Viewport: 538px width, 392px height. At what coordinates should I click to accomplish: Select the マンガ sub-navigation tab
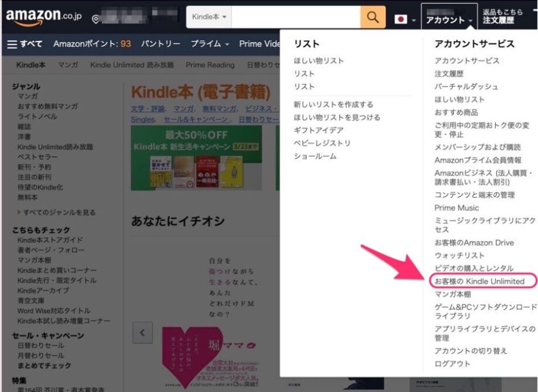coord(68,65)
